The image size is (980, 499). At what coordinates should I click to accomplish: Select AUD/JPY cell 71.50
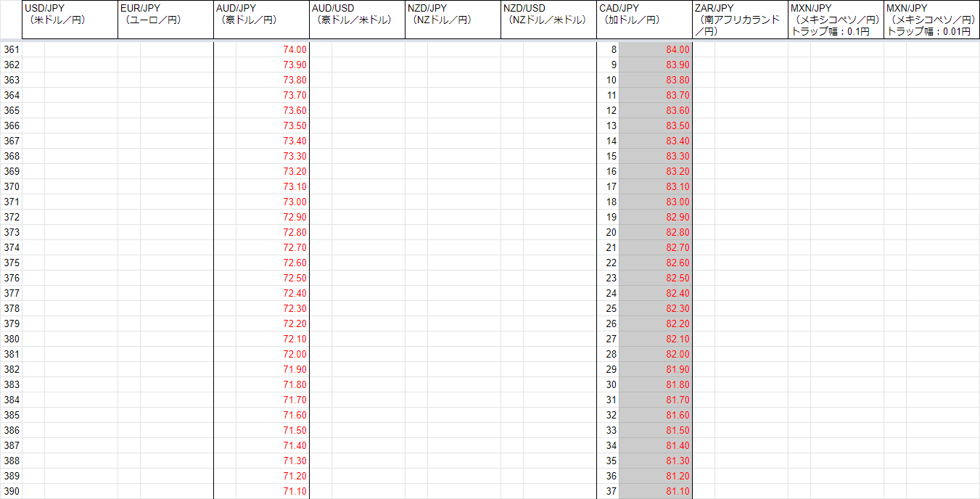273,430
